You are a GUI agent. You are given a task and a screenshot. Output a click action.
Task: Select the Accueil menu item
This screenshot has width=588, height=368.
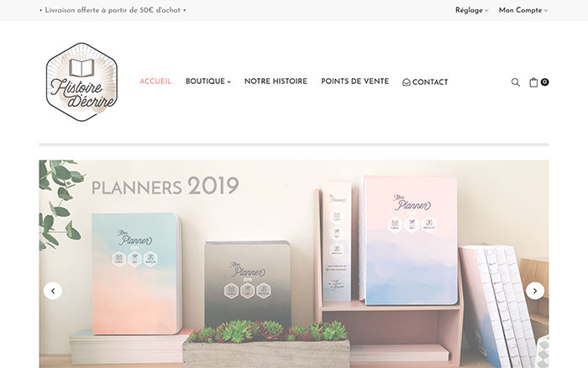coord(155,81)
